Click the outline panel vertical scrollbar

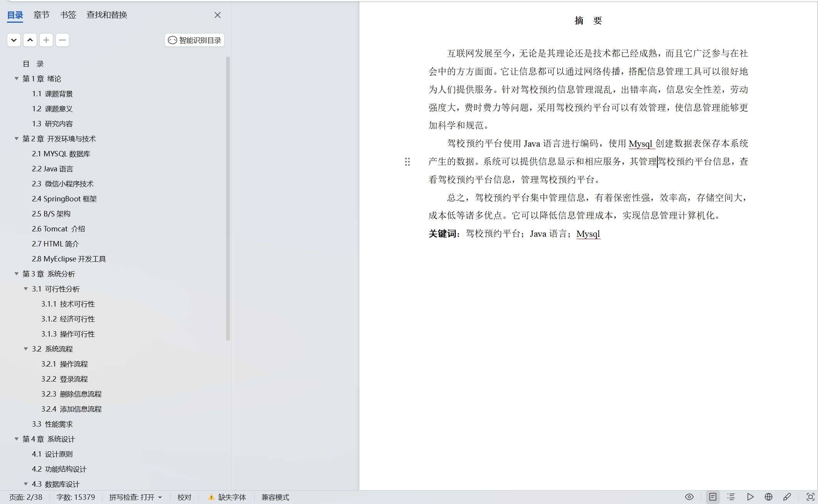[228, 199]
